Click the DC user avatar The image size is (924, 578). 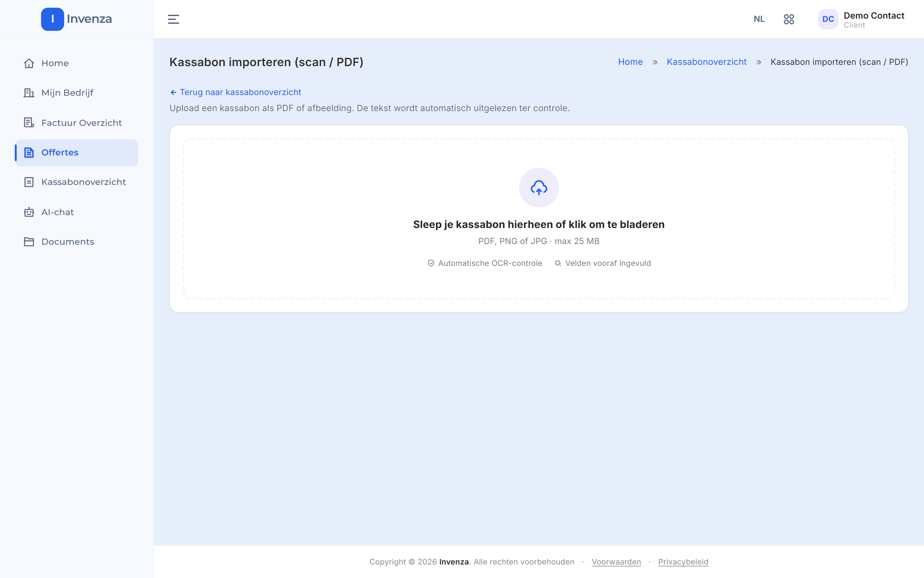pyautogui.click(x=828, y=19)
